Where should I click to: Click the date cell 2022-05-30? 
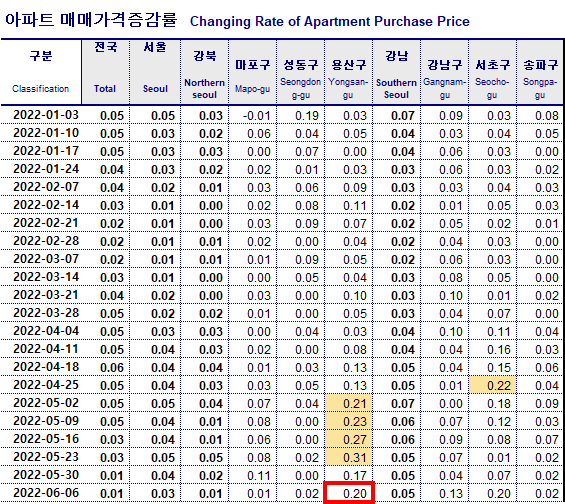pyautogui.click(x=46, y=475)
